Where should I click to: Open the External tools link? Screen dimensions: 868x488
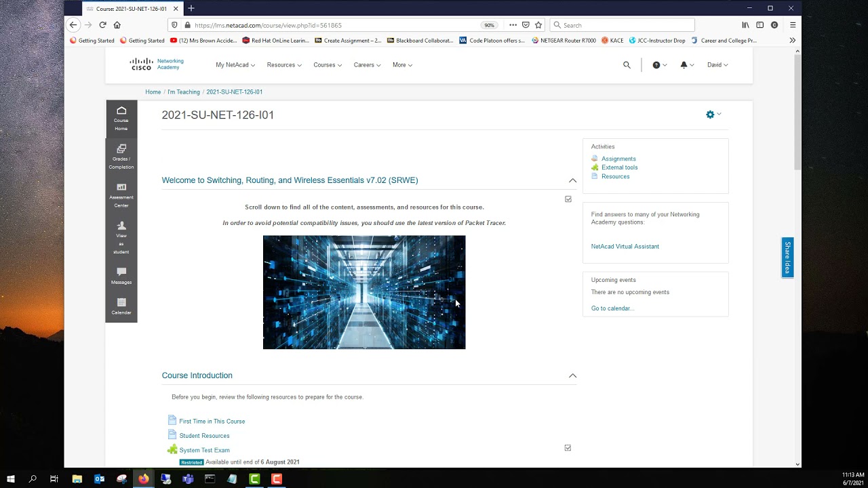click(x=620, y=167)
